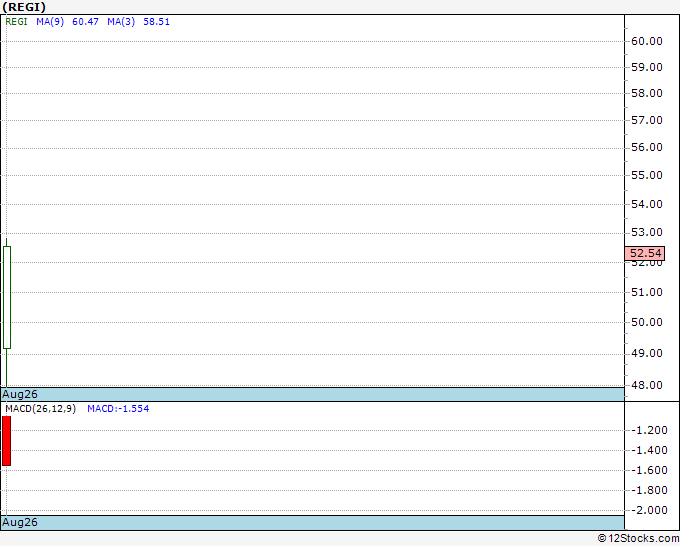This screenshot has width=680, height=546.
Task: Click the 48.00 price axis label
Action: click(x=647, y=385)
